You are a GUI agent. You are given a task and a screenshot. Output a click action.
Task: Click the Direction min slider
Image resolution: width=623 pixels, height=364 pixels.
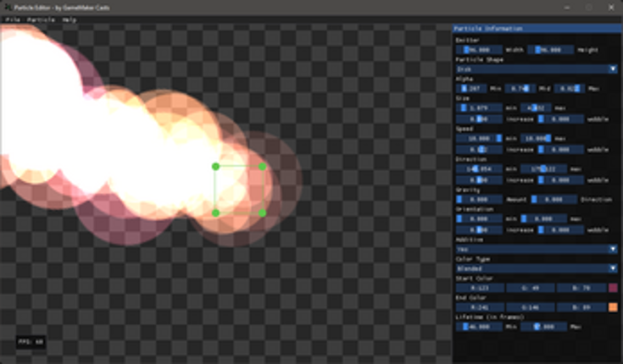(479, 169)
